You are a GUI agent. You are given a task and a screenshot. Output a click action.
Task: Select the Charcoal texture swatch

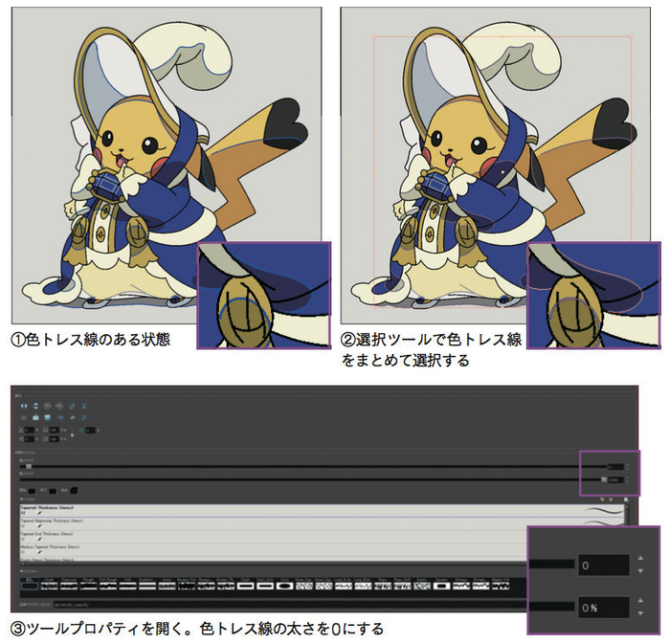(x=69, y=586)
